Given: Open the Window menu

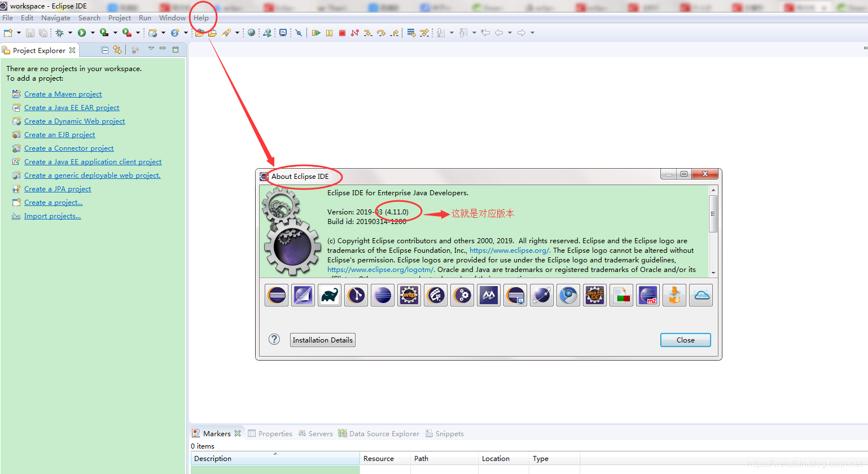Looking at the screenshot, I should pos(172,18).
